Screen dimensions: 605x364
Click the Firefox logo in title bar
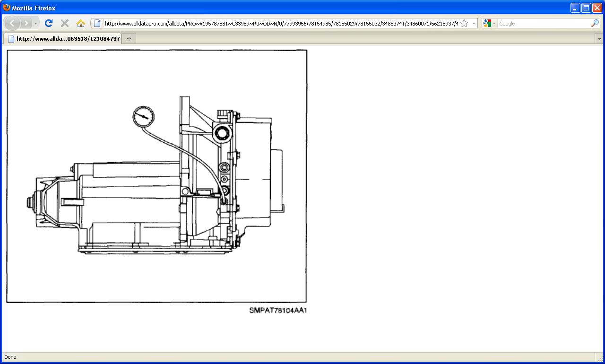pyautogui.click(x=7, y=8)
